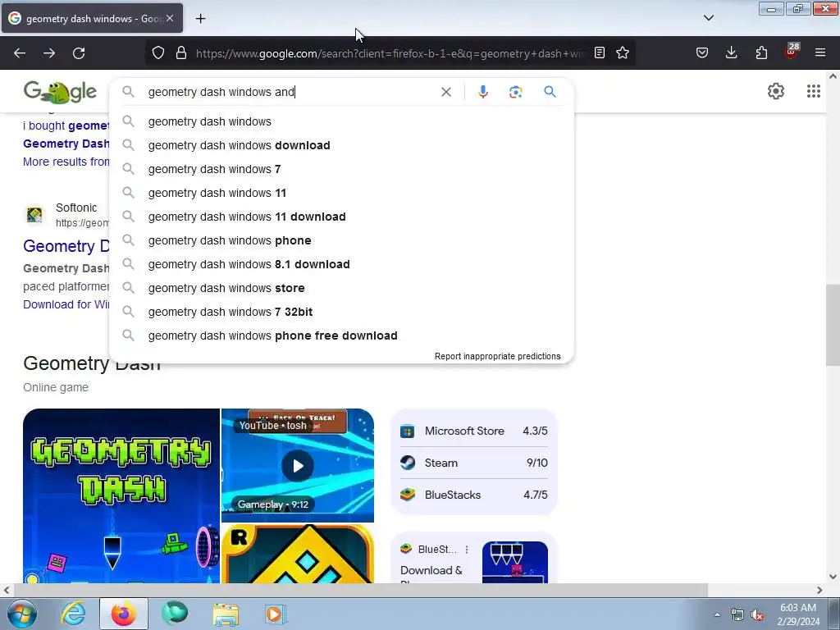Play the YouTube tosh gameplay video
The width and height of the screenshot is (840, 630).
coord(298,466)
